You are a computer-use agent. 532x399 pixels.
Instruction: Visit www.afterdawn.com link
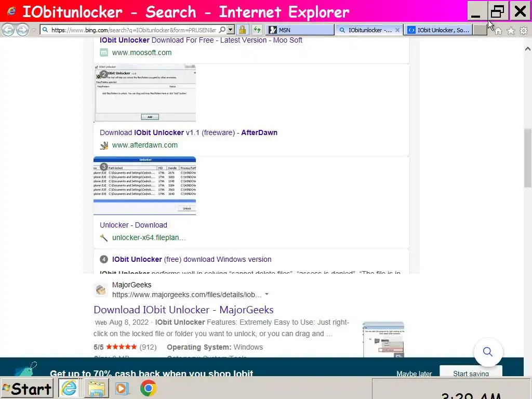pos(145,145)
